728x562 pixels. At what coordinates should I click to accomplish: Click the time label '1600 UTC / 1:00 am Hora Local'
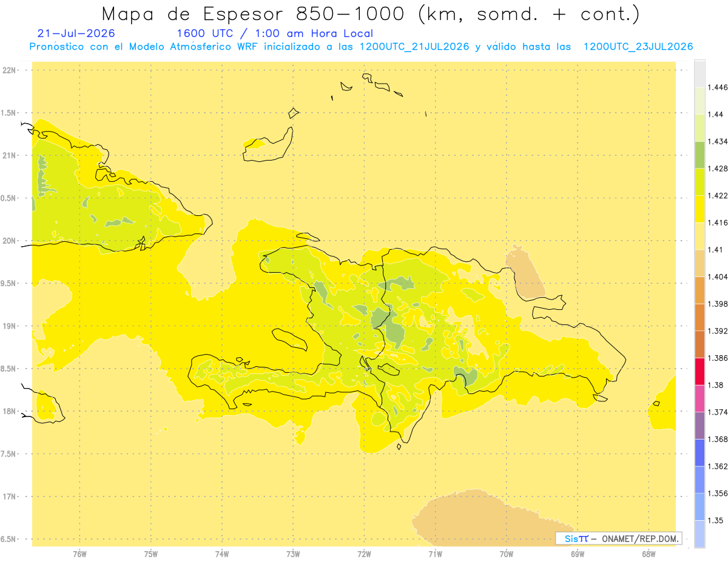click(x=274, y=33)
